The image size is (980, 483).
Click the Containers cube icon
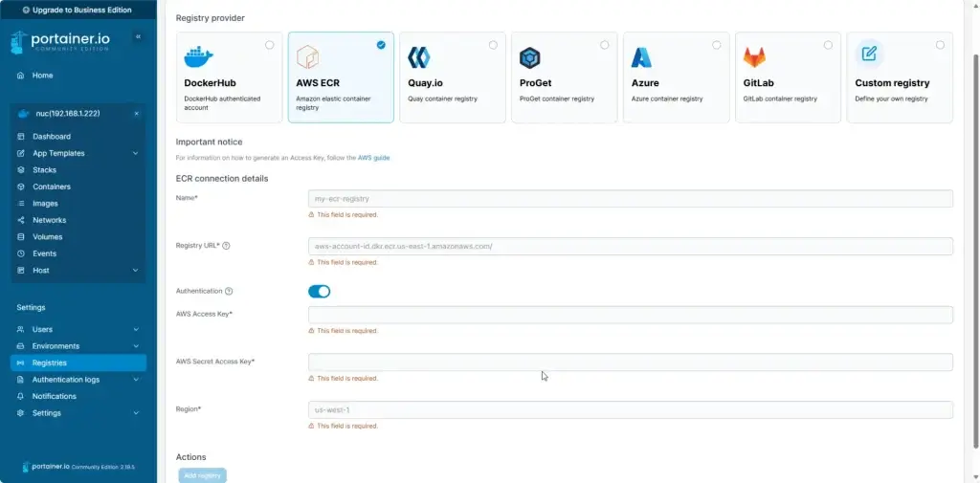click(x=21, y=187)
